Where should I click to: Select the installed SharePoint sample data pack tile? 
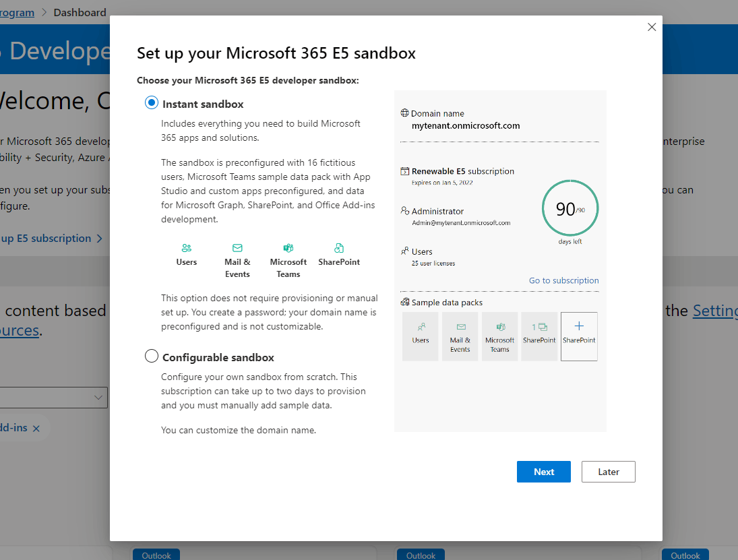pos(539,336)
